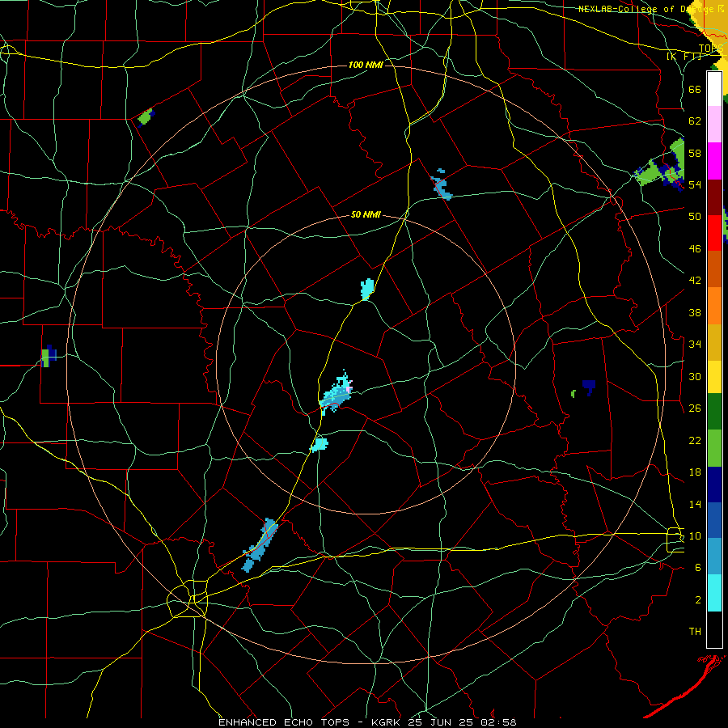
Task: Click the legend value 26
Action: [695, 408]
